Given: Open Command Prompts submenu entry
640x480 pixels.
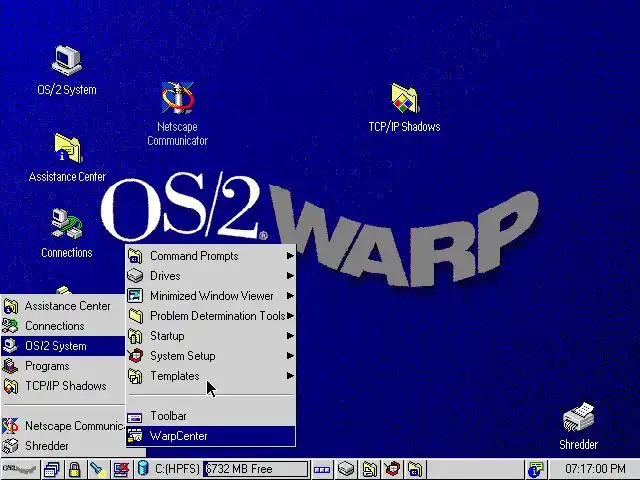Looking at the screenshot, I should coord(211,256).
